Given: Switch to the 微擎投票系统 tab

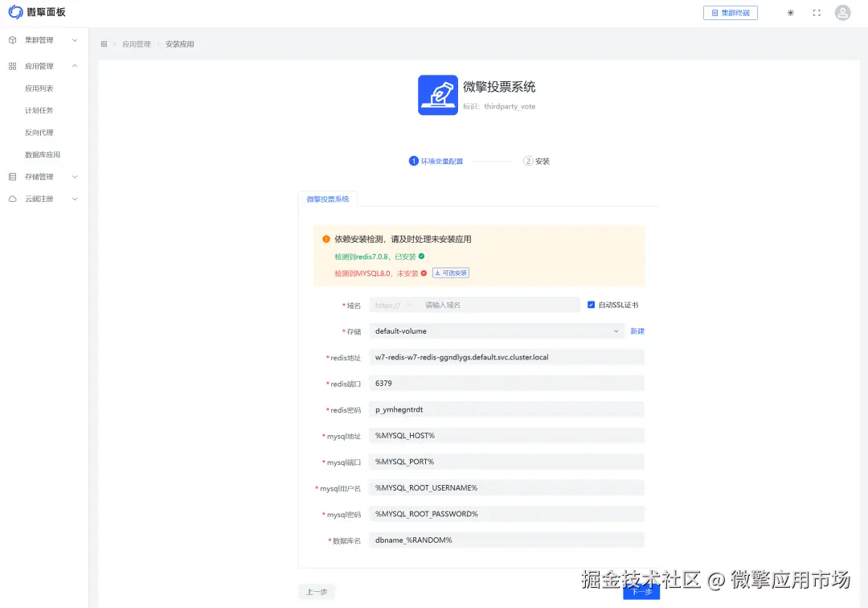Looking at the screenshot, I should tap(328, 199).
